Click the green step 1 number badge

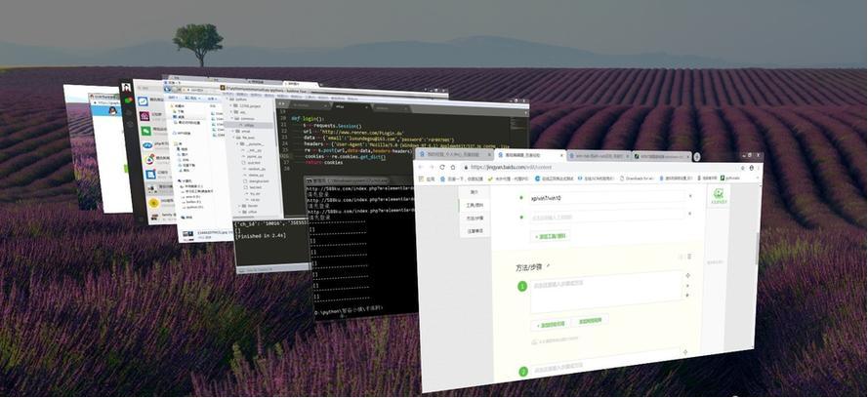tap(521, 286)
